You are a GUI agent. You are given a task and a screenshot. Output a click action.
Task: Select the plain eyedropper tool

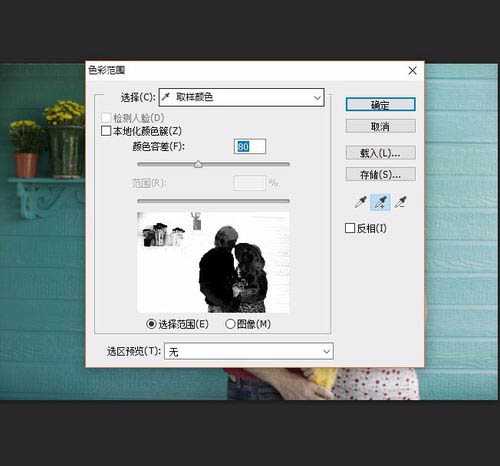click(x=361, y=202)
